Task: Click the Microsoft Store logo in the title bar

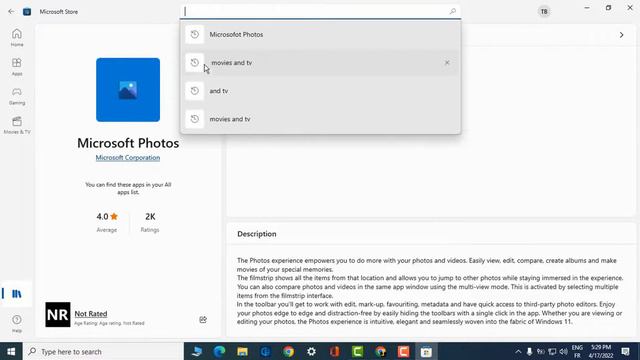Action: pos(27,11)
